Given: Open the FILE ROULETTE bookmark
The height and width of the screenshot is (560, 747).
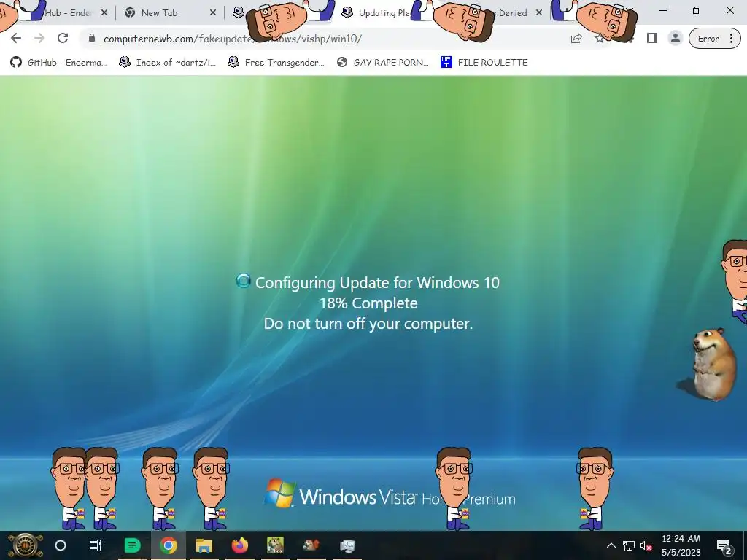Looking at the screenshot, I should click(484, 63).
